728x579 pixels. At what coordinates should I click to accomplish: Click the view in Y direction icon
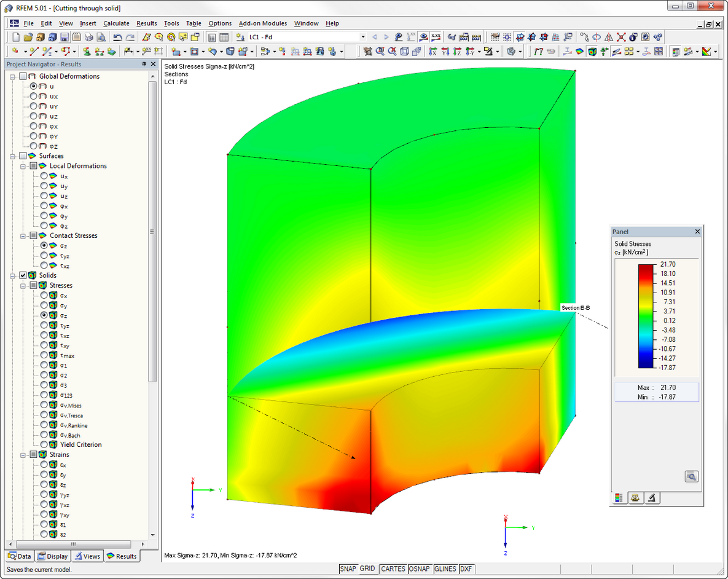point(445,52)
